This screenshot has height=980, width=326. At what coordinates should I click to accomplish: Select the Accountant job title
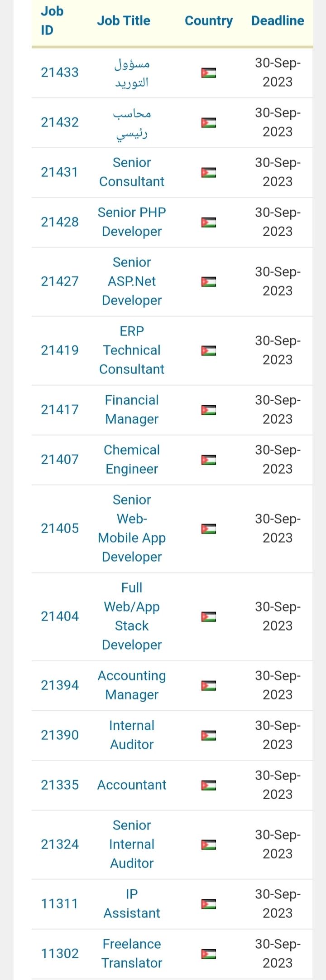tap(132, 785)
